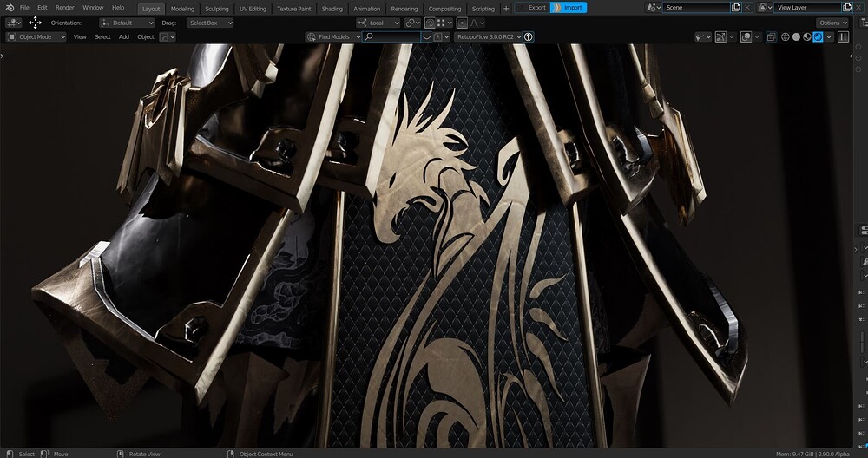
Task: Toggle the snapping magnet icon
Action: (431, 23)
